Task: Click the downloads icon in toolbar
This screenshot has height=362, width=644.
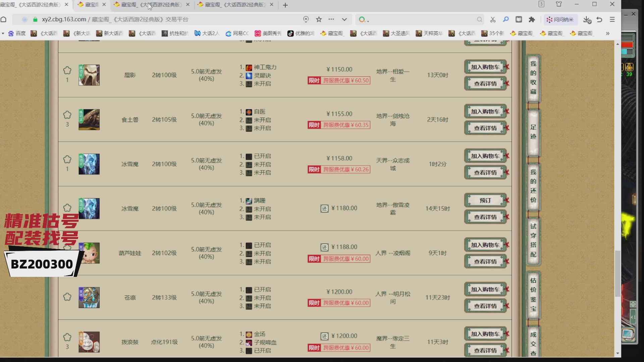Action: point(587,19)
